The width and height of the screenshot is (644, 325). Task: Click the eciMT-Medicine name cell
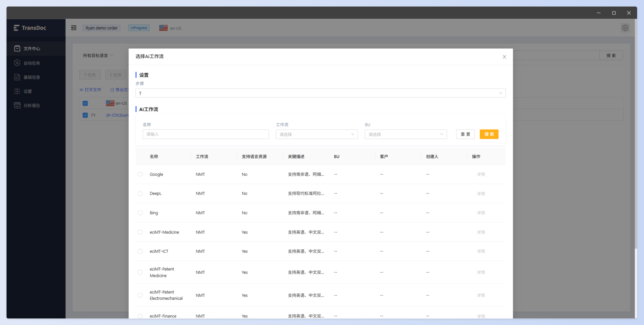coord(164,232)
